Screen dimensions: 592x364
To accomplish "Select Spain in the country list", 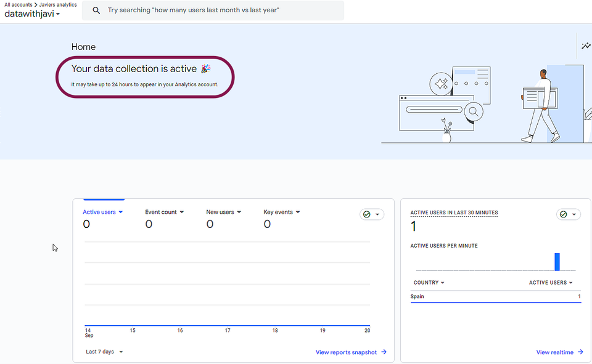I will coord(417,296).
